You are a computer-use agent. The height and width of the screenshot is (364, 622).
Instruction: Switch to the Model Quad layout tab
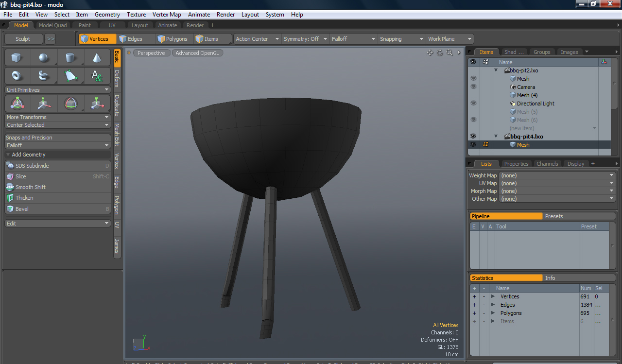pos(52,25)
